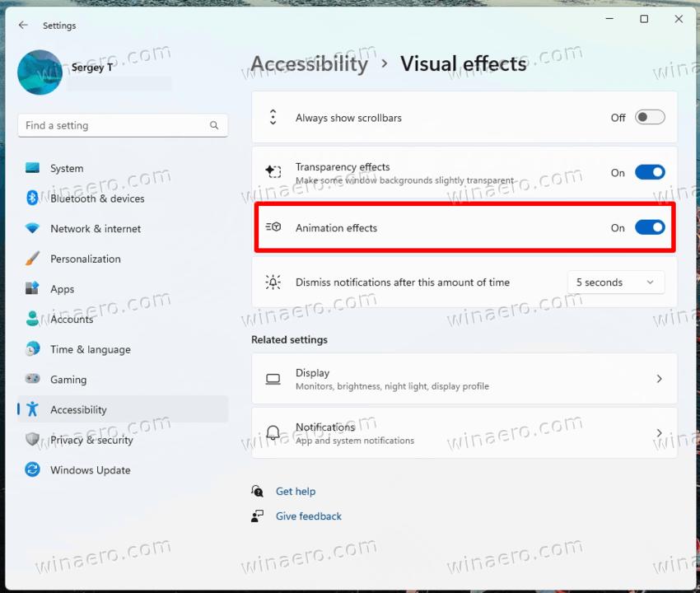This screenshot has height=593, width=700.
Task: Click the Time & language label
Action: tap(91, 349)
